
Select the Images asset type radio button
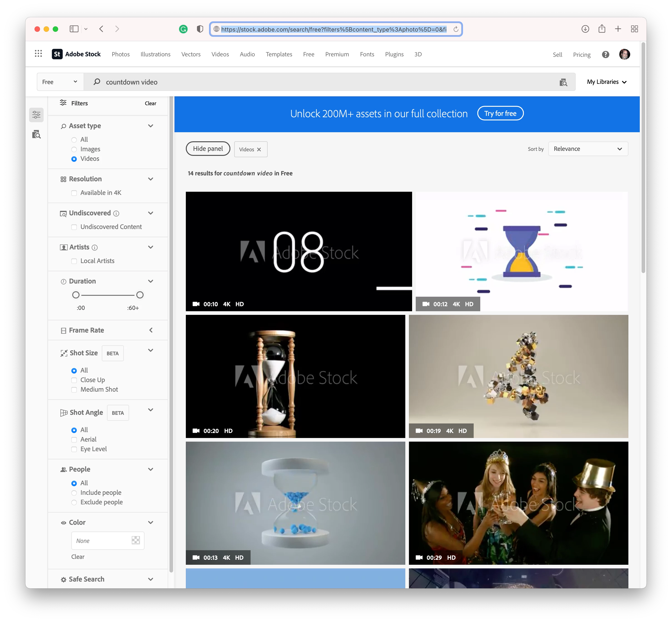pyautogui.click(x=74, y=149)
